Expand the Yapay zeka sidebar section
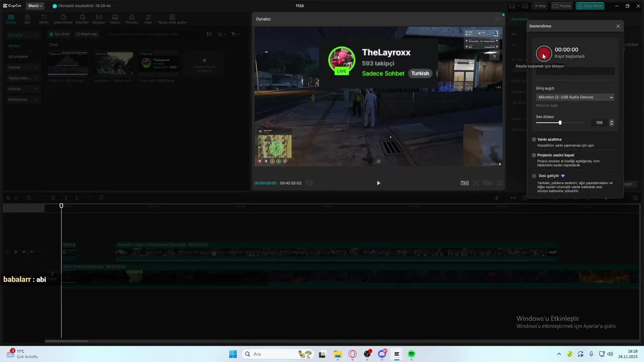Viewport: 644px width, 362px height. point(23,78)
